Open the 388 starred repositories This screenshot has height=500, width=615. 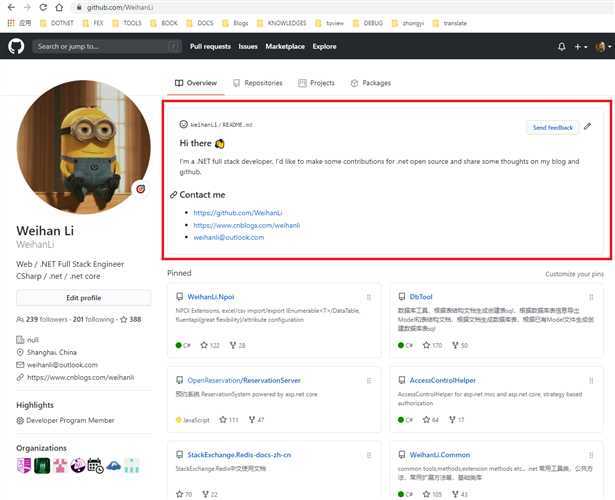pos(131,319)
